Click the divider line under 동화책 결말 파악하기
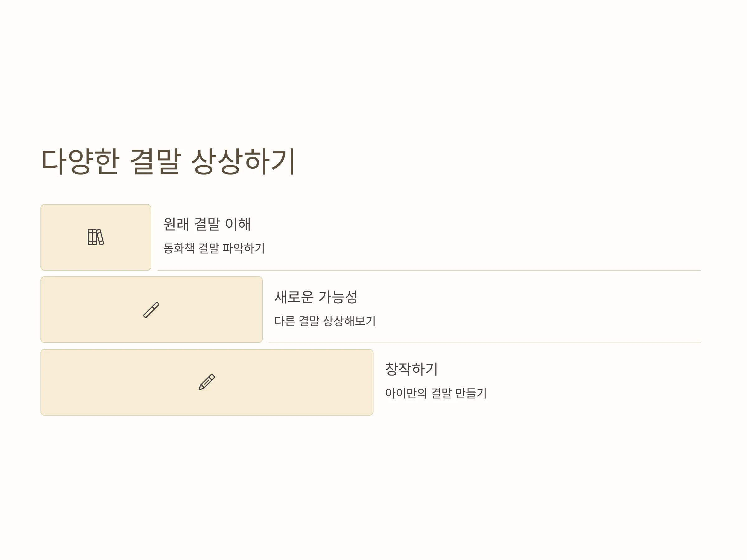Screen dimensions: 747x560 point(429,271)
